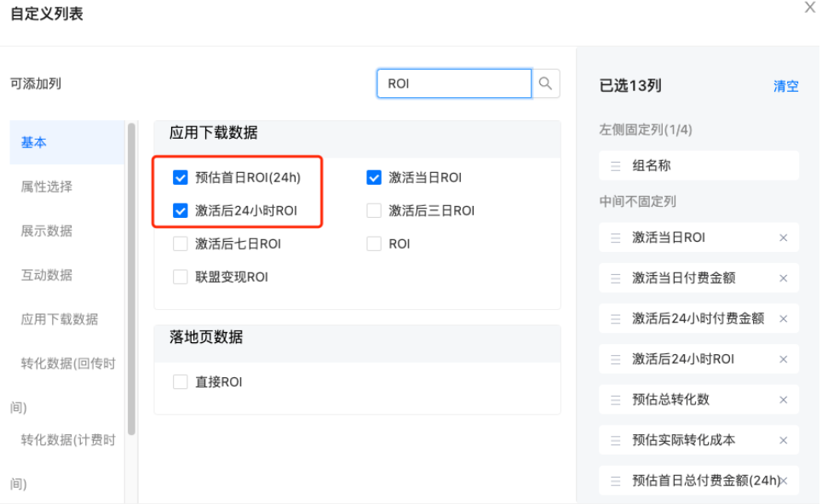The height and width of the screenshot is (504, 822).
Task: Click the drag handle icon next to 组名称
Action: pos(616,165)
